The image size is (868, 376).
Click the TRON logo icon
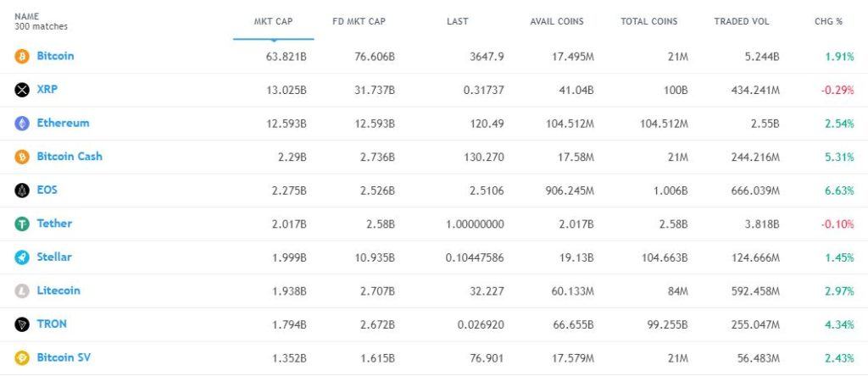point(22,323)
